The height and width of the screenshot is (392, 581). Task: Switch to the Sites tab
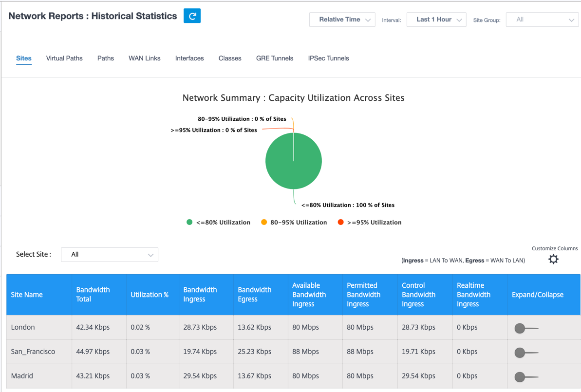[24, 58]
